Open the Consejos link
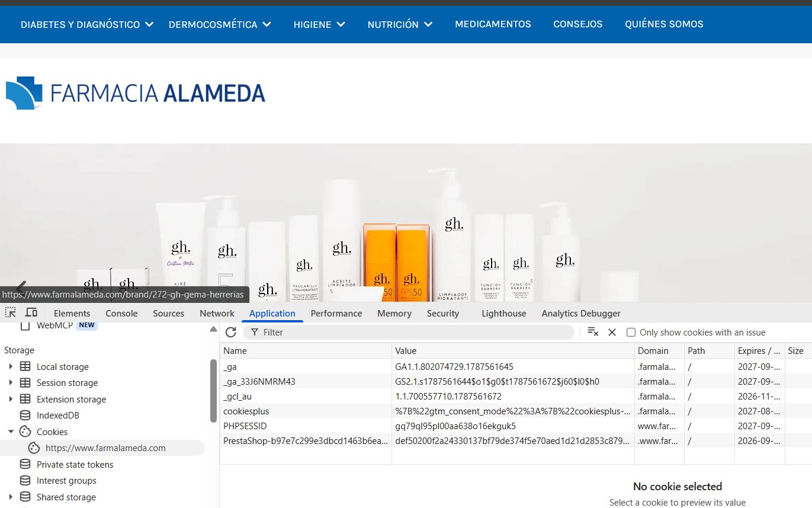812x508 pixels. pos(578,24)
